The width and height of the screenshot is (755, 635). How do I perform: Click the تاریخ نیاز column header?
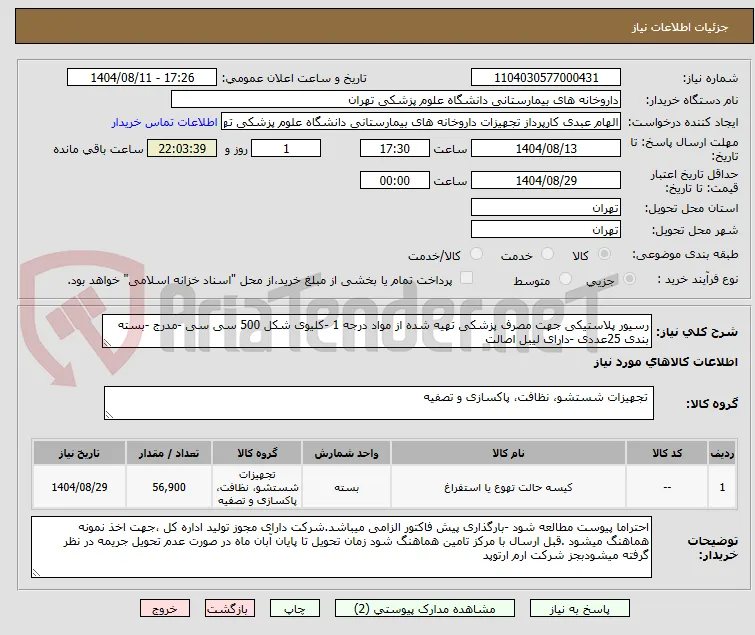click(79, 454)
